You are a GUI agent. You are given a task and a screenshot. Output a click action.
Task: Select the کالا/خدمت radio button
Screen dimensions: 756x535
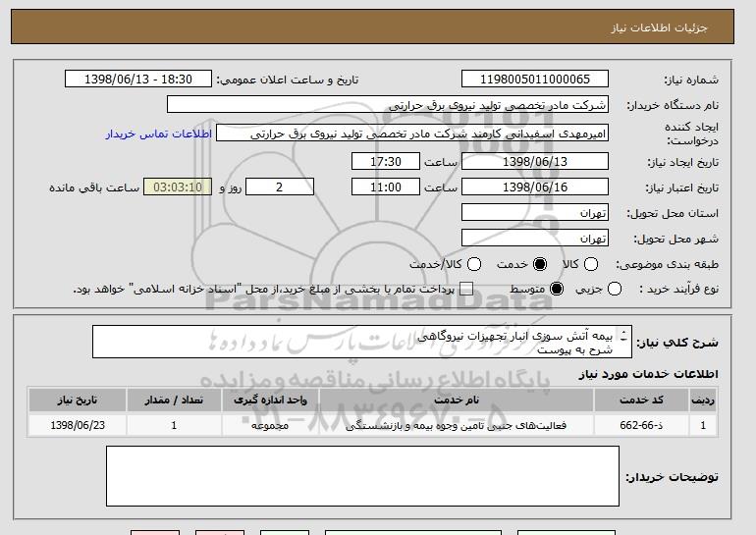coord(474,264)
